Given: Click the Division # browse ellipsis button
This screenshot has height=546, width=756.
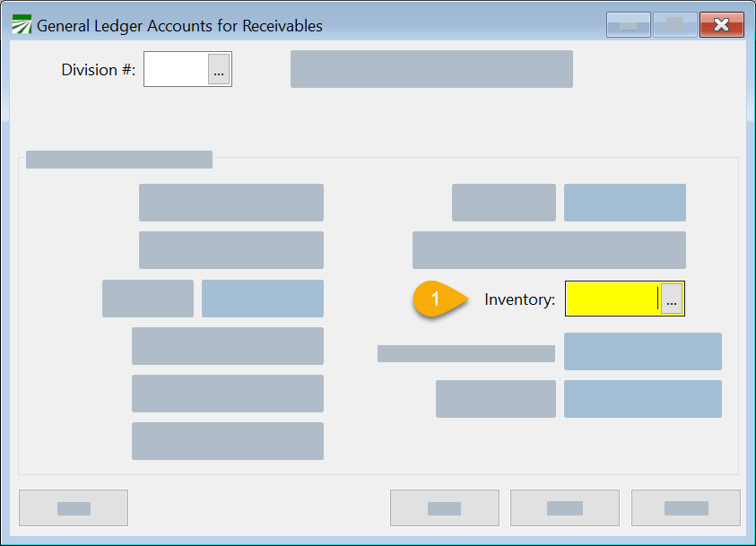Looking at the screenshot, I should (x=219, y=70).
